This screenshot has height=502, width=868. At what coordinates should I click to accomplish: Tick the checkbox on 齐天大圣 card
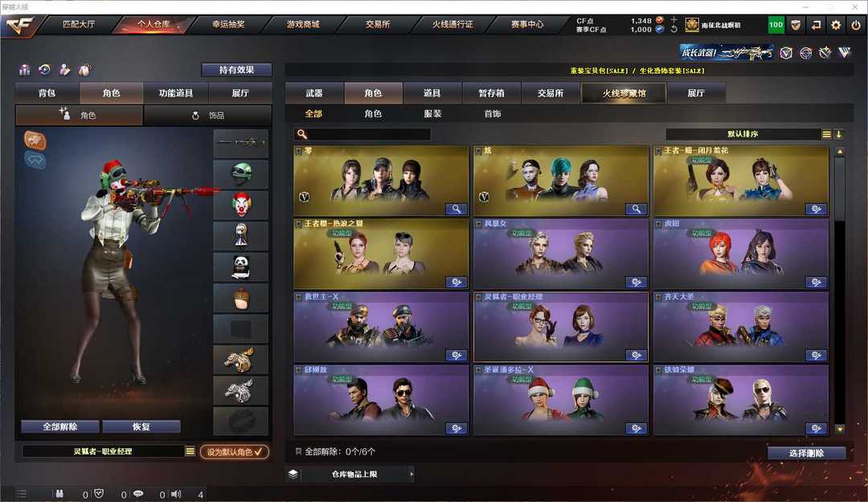coord(659,297)
